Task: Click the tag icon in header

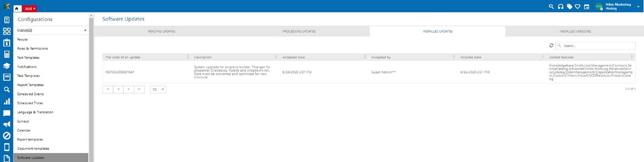Action: click(569, 6)
